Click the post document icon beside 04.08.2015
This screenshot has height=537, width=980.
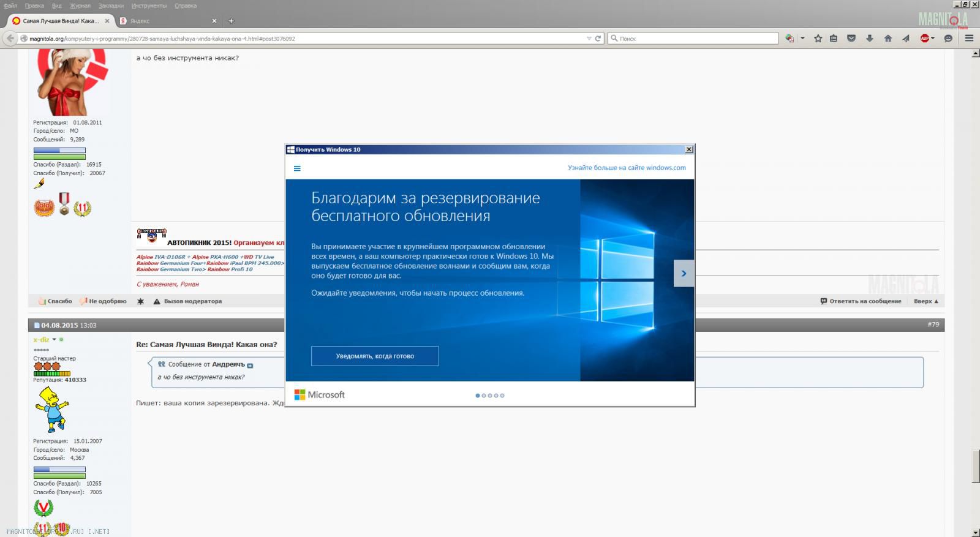click(36, 325)
